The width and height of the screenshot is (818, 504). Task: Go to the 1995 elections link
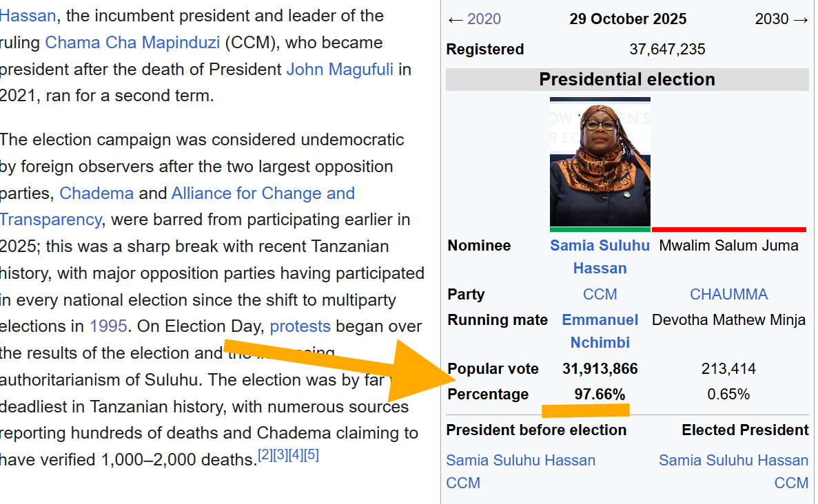pos(108,326)
